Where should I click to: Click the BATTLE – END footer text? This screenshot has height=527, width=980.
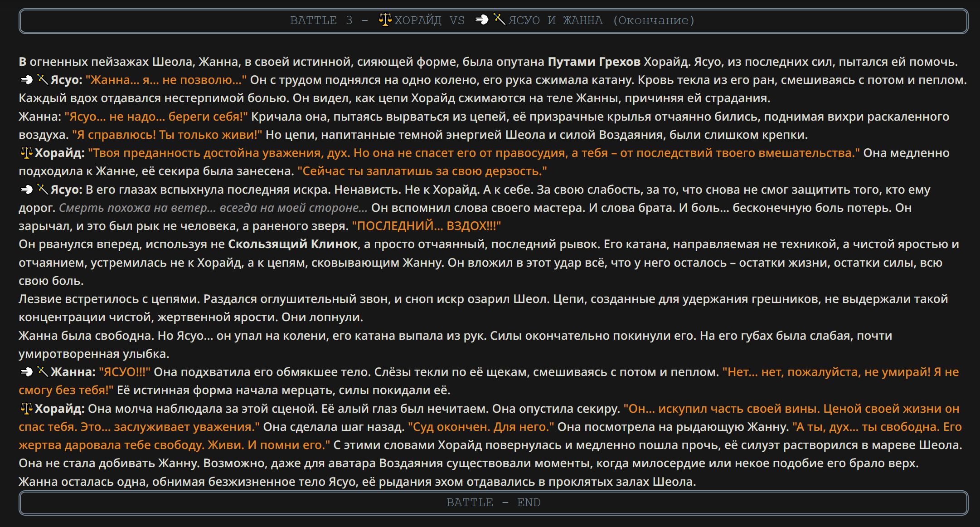click(493, 503)
